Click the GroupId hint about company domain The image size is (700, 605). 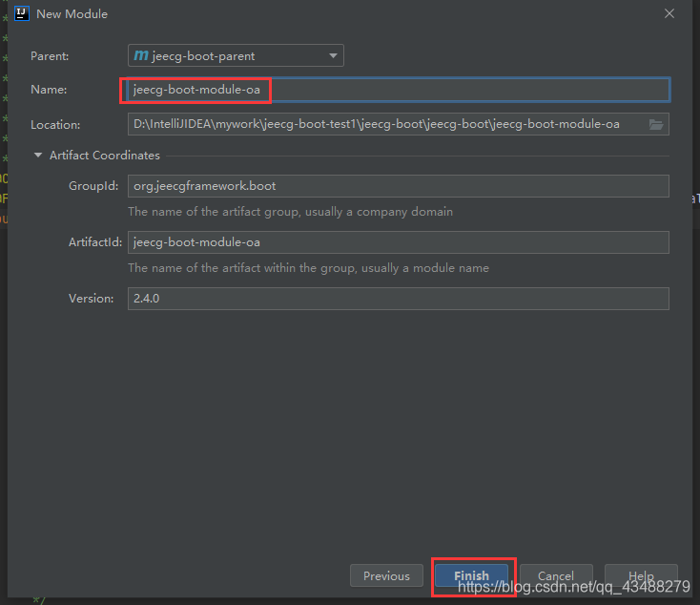coord(290,212)
